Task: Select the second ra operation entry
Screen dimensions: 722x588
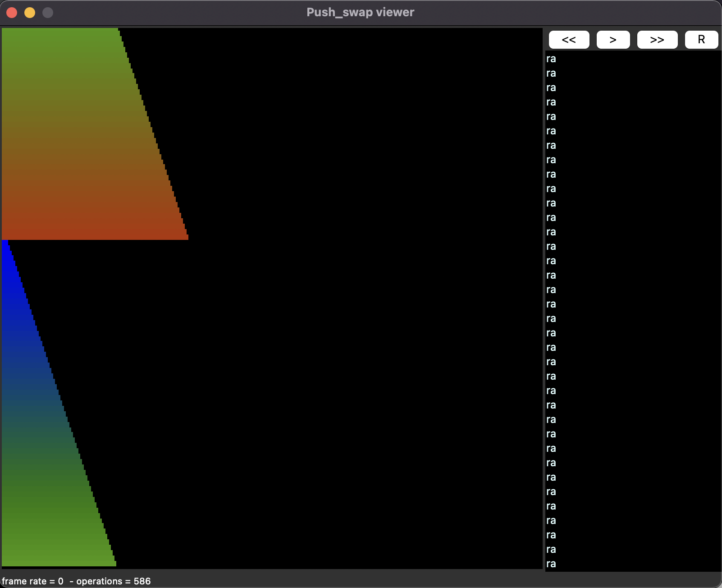Action: (551, 73)
